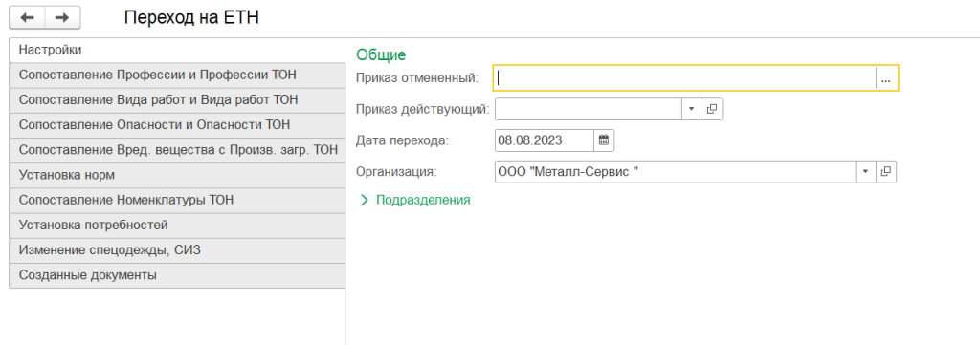Click the Приказ действующий label
The height and width of the screenshot is (345, 980).
[x=422, y=109]
